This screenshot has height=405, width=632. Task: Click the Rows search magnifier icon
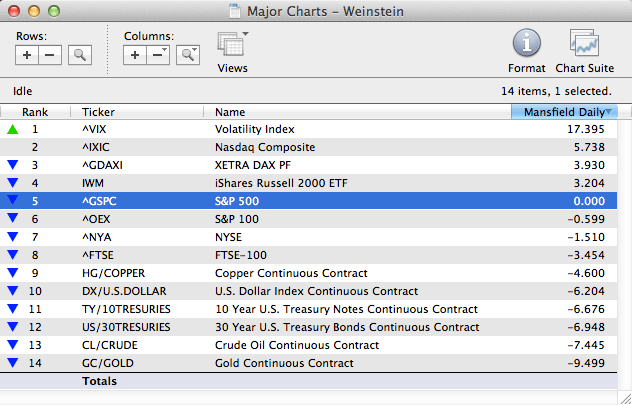point(79,55)
